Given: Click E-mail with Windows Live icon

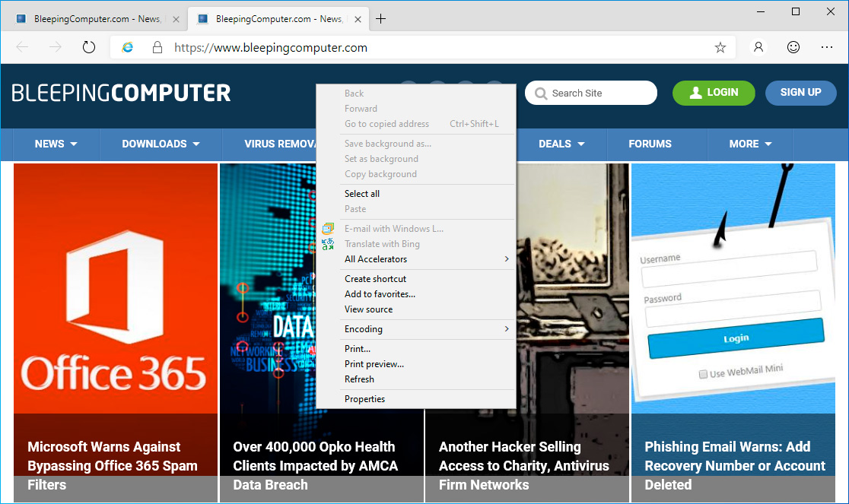Looking at the screenshot, I should [x=328, y=229].
